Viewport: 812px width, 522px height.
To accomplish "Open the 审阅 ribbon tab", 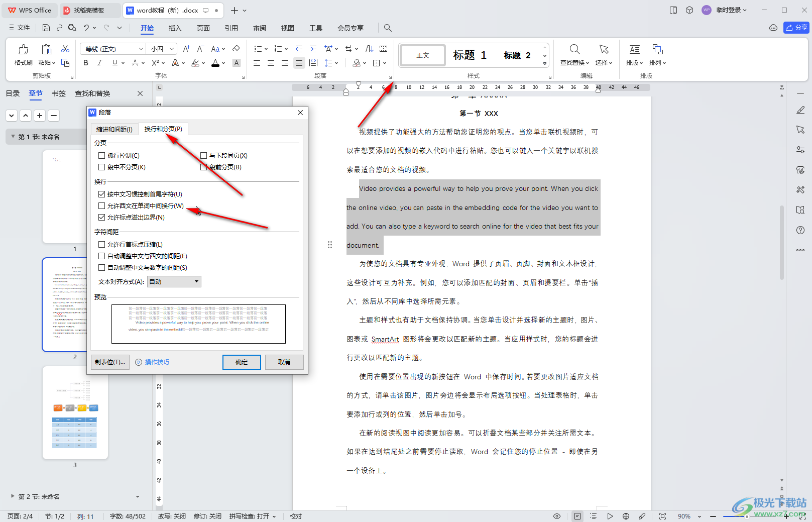I will (x=259, y=28).
